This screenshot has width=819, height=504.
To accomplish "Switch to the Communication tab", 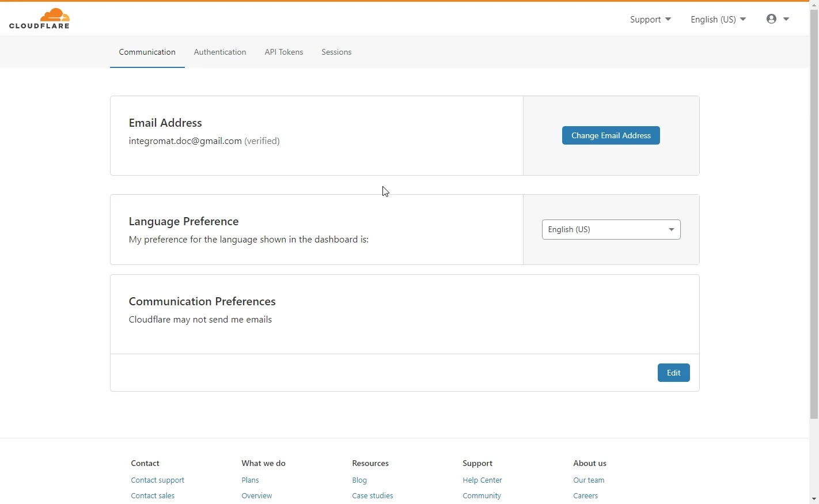I will pyautogui.click(x=147, y=52).
